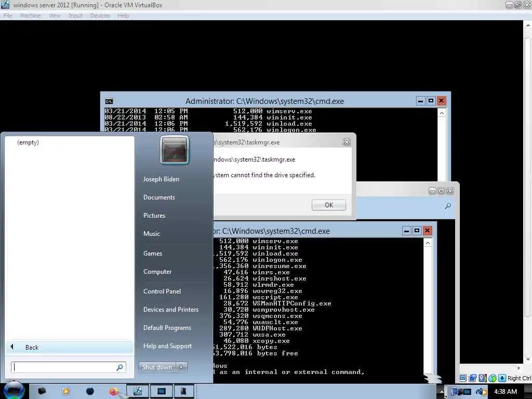
Task: Open Devices and Printers
Action: [x=171, y=310]
